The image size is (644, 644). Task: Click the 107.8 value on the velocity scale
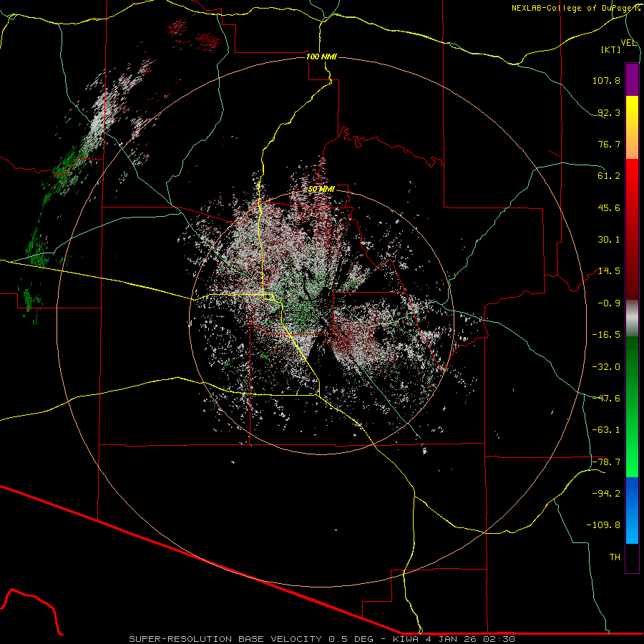click(606, 80)
